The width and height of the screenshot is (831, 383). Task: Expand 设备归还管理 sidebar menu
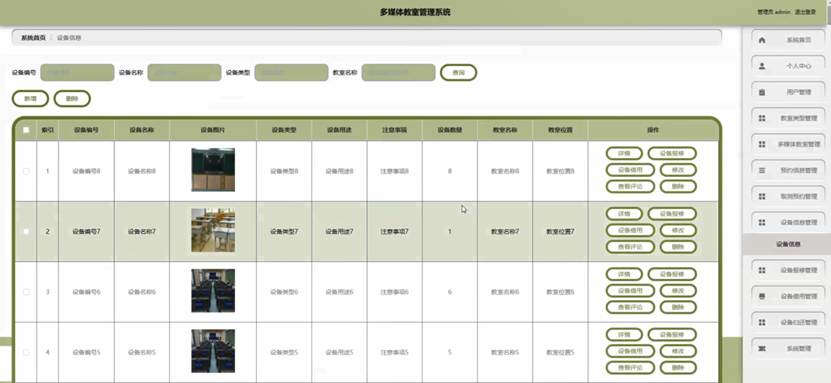pos(789,322)
